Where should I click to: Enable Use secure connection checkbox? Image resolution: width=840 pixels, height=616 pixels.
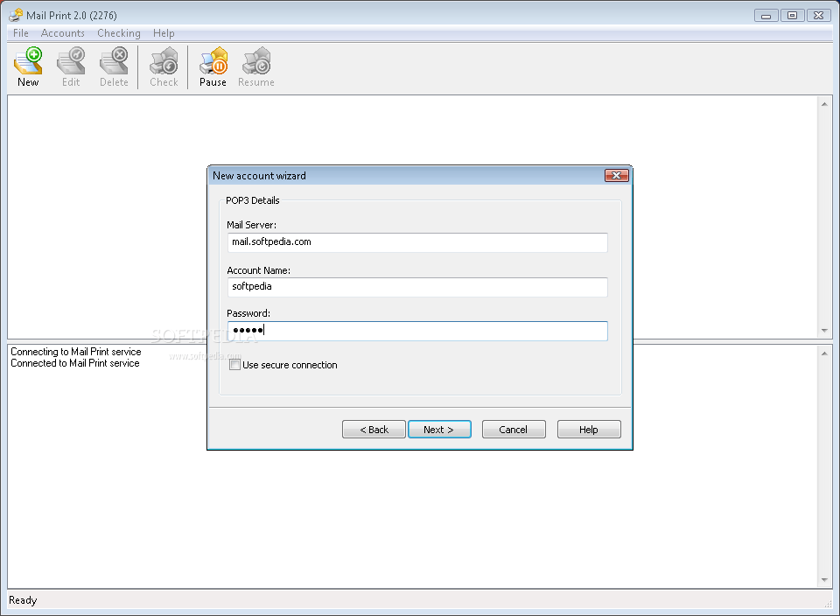coord(234,365)
